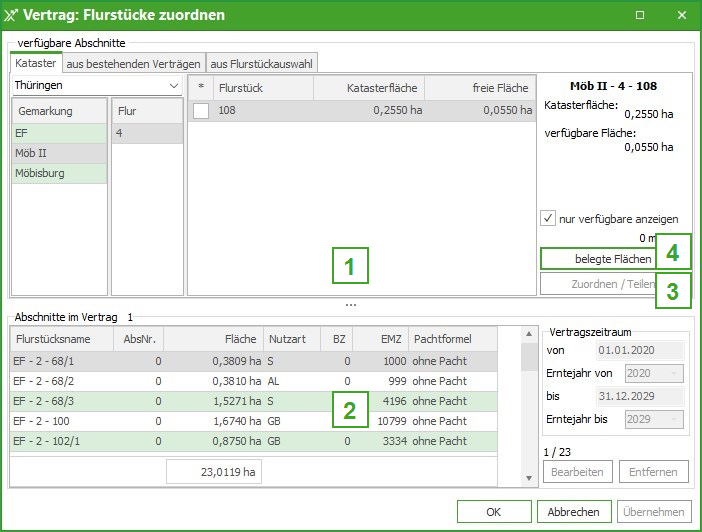Select Gemarkung 'EF' entry
The height and width of the screenshot is (532, 702).
click(x=58, y=132)
